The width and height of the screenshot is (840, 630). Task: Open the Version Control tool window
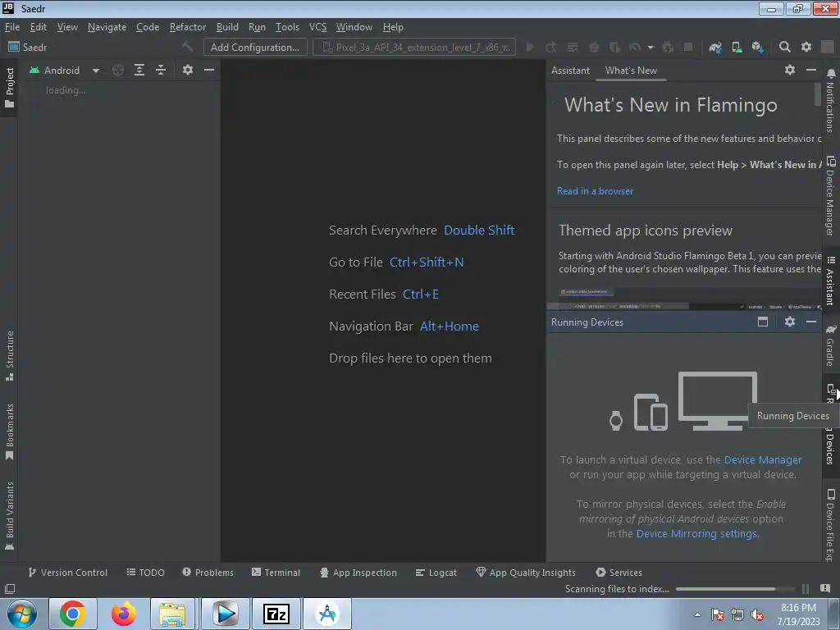(67, 573)
